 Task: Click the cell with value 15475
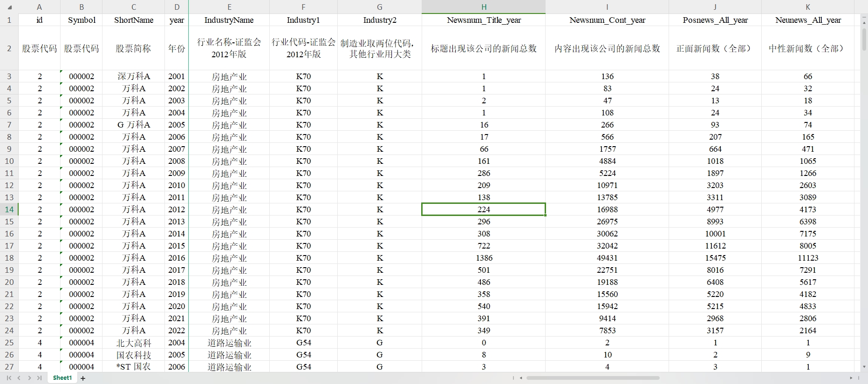coord(715,258)
